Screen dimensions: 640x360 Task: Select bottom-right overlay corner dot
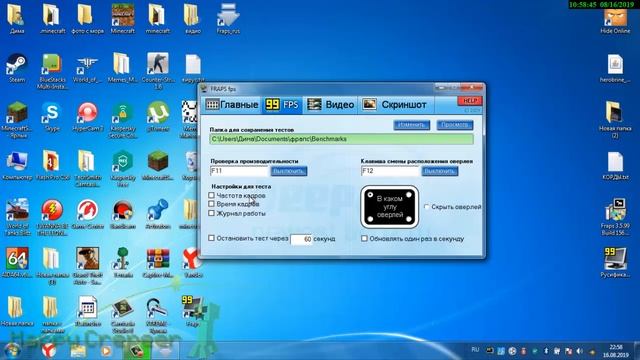pos(409,220)
